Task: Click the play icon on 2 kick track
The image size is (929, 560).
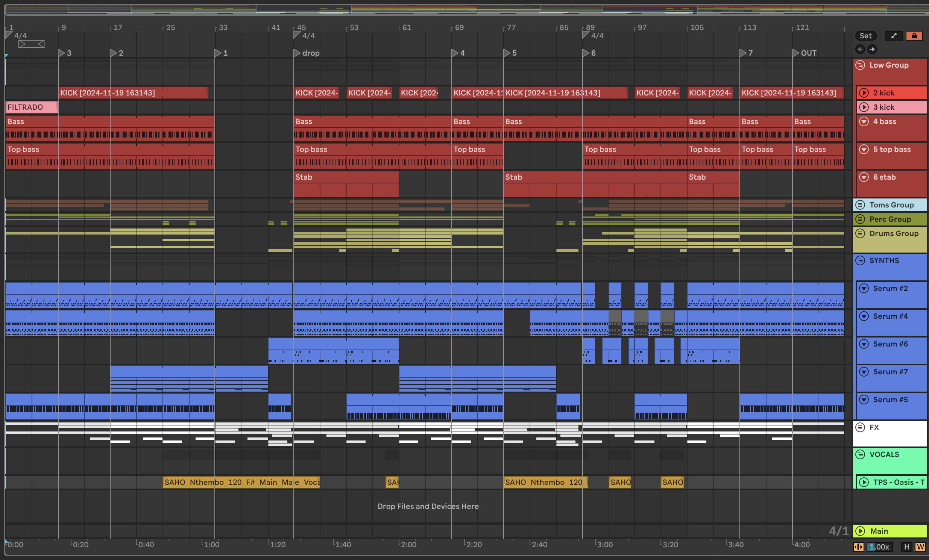Action: point(864,93)
